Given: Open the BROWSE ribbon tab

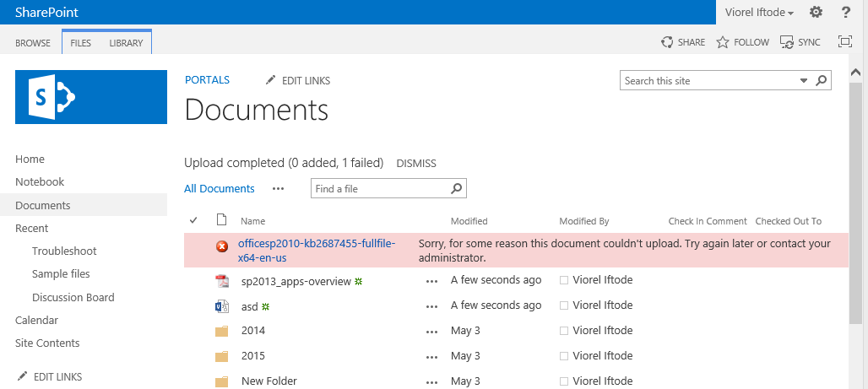Looking at the screenshot, I should 33,42.
